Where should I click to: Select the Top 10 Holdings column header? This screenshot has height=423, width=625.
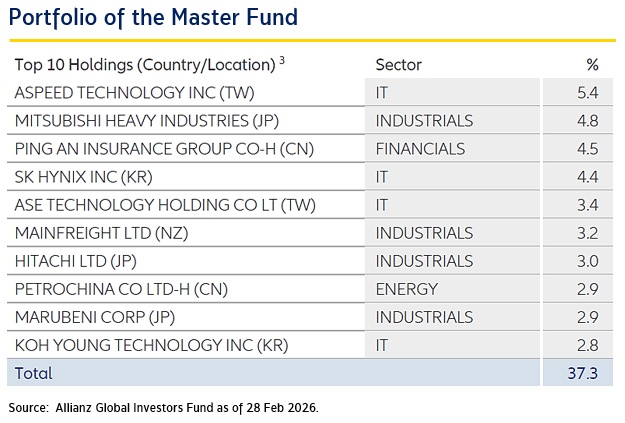144,65
